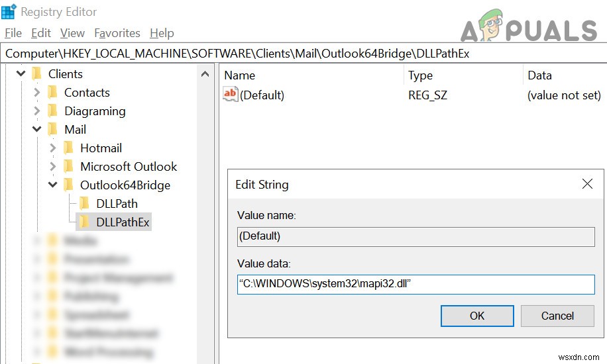
Task: Select the (Default) value name
Action: [262, 95]
